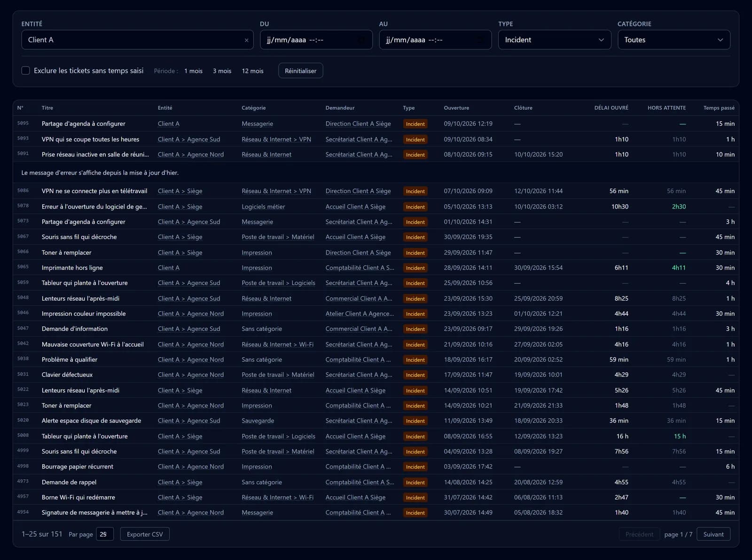Select the 1 mois period shortcut
Image resolution: width=752 pixels, height=560 pixels.
click(x=193, y=71)
